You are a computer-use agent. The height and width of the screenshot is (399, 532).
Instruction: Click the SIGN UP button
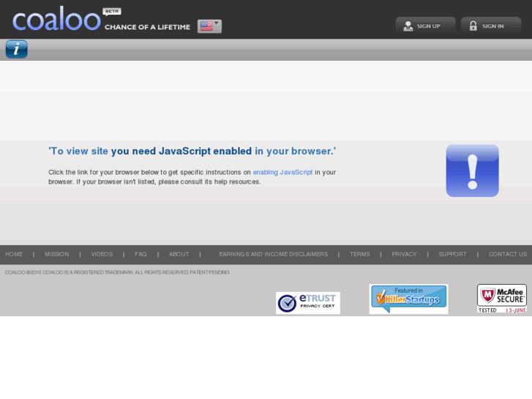(425, 26)
